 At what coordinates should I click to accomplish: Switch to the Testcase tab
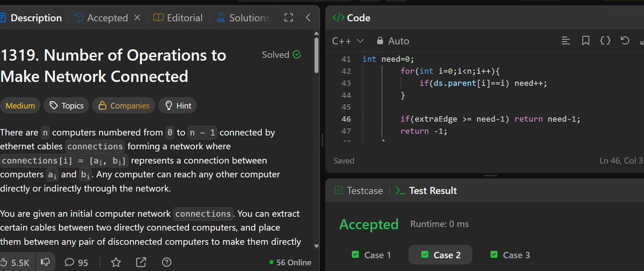point(358,191)
